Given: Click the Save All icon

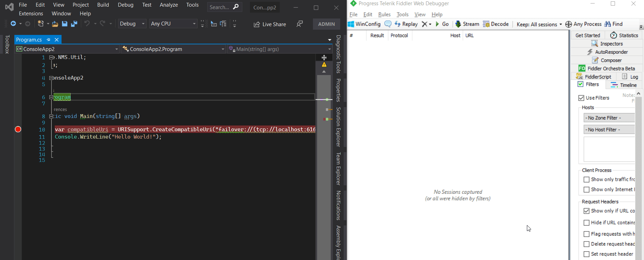Looking at the screenshot, I should pyautogui.click(x=74, y=24).
